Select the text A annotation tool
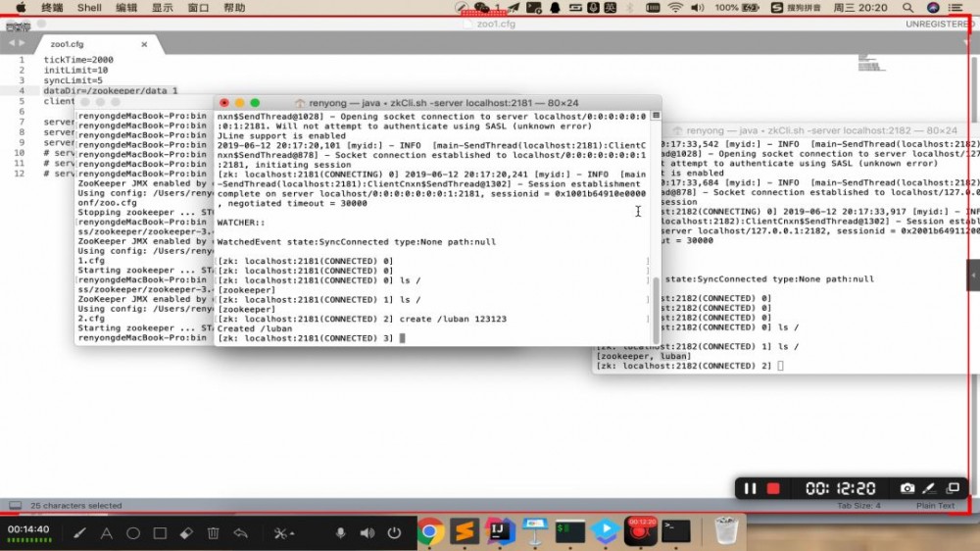This screenshot has height=551, width=980. click(106, 533)
